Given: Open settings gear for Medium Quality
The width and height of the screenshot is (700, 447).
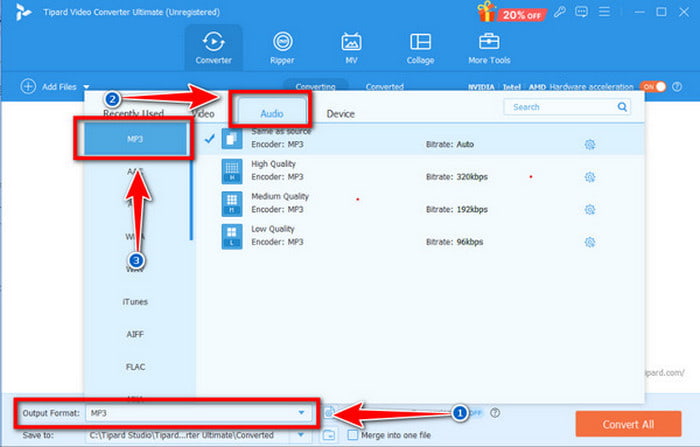Looking at the screenshot, I should 590,209.
